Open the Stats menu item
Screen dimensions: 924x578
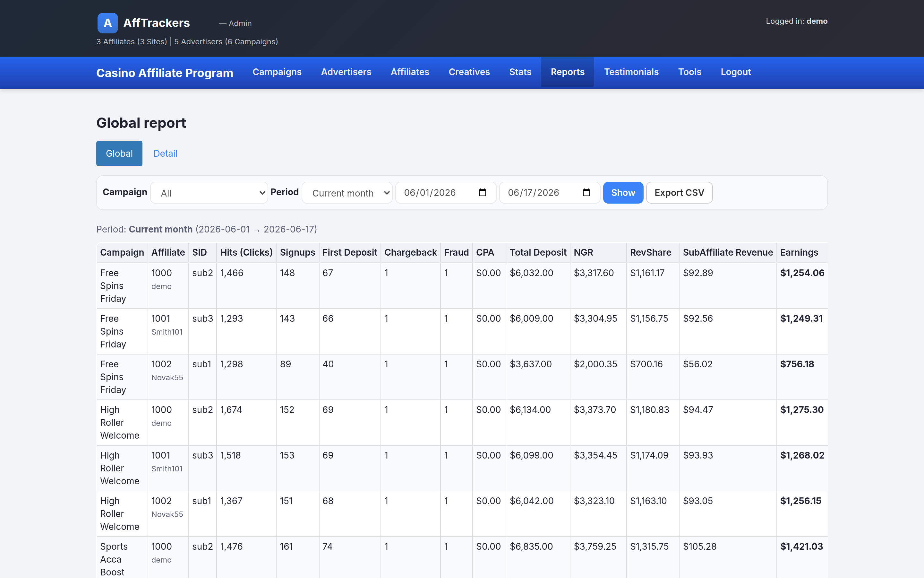pos(520,72)
